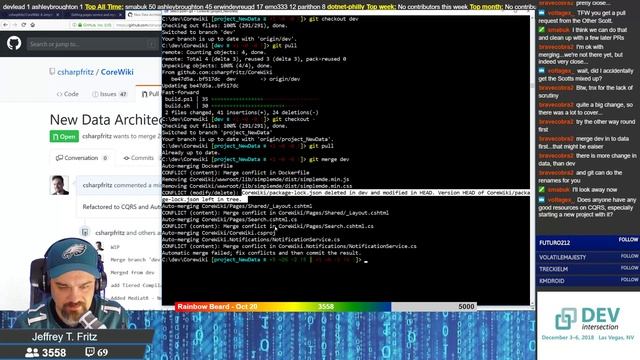Click csharpfritz in the comment header
The width and height of the screenshot is (640, 360).
click(97, 185)
